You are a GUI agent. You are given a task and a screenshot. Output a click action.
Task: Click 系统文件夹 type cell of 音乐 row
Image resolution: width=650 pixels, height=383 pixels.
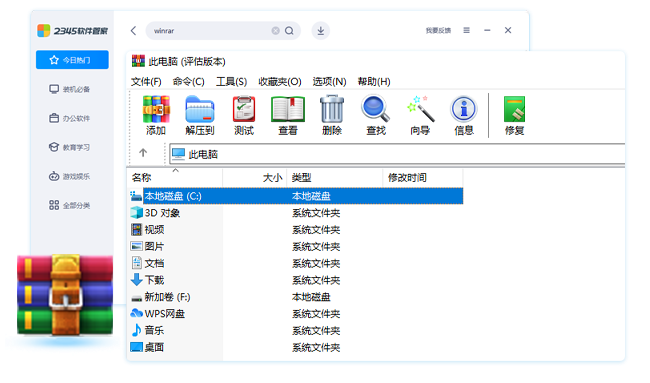(316, 330)
